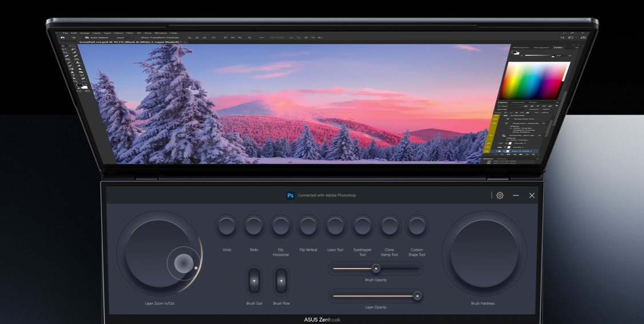Toggle the Auto-Select checkbox

pos(87,37)
